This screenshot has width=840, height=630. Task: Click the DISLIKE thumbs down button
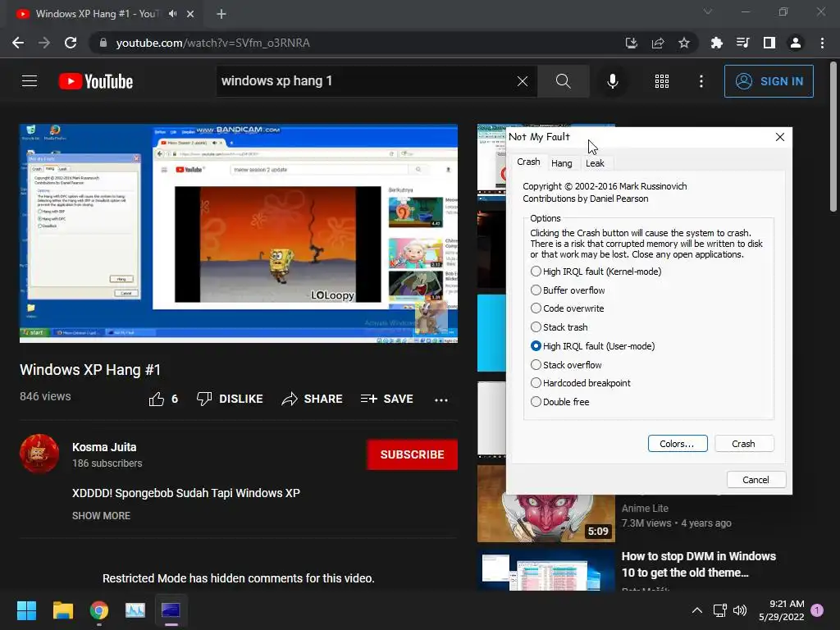[x=230, y=399]
